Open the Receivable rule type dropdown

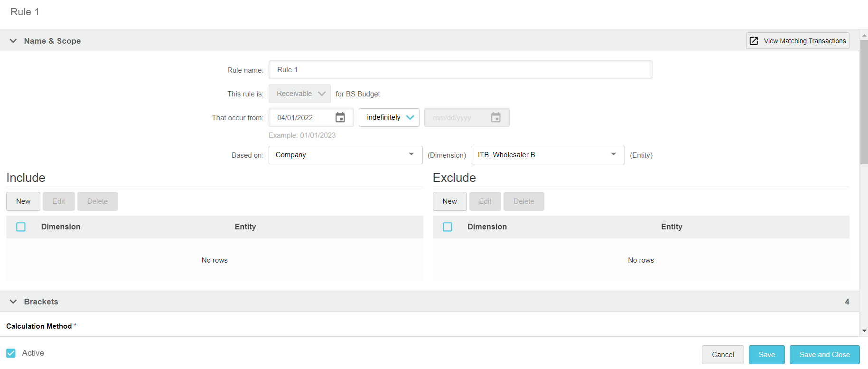(x=299, y=94)
